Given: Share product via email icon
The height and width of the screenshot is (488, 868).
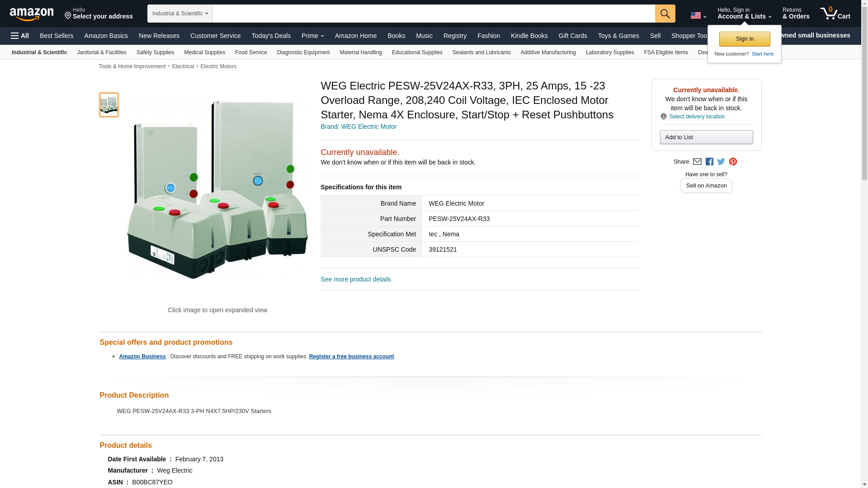Looking at the screenshot, I should coord(697,162).
